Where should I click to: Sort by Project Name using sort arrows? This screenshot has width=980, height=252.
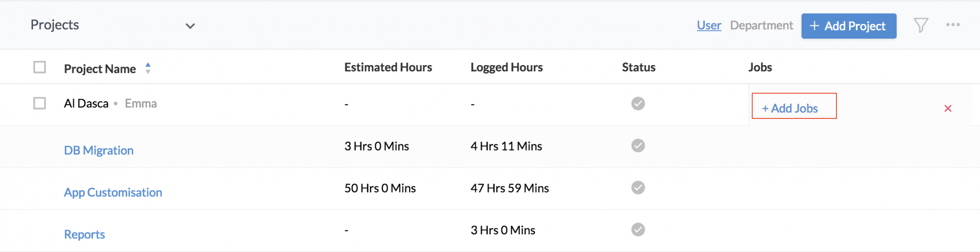point(148,68)
